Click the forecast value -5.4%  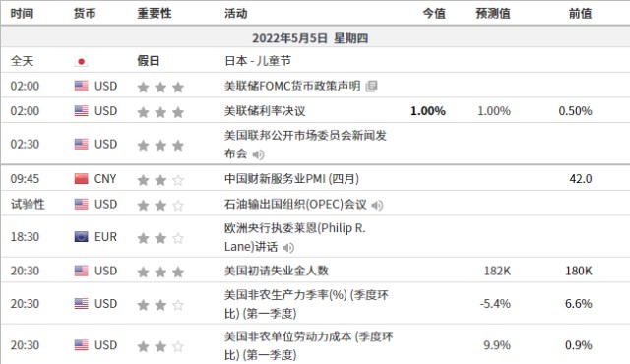click(495, 304)
